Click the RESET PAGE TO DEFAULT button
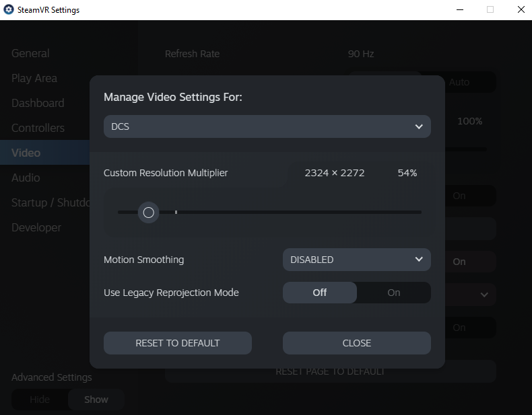Screen dimensions: 532x415 coord(330,372)
